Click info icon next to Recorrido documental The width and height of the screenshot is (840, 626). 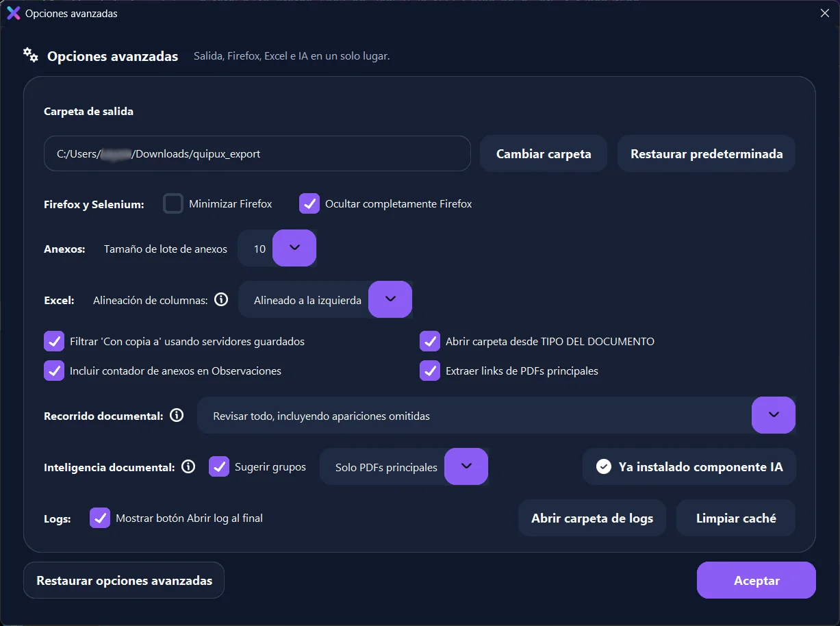pos(177,415)
